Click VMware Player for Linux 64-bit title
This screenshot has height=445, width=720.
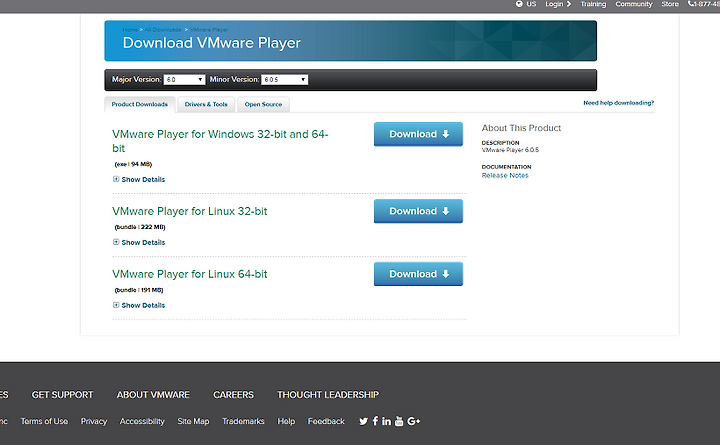[190, 274]
